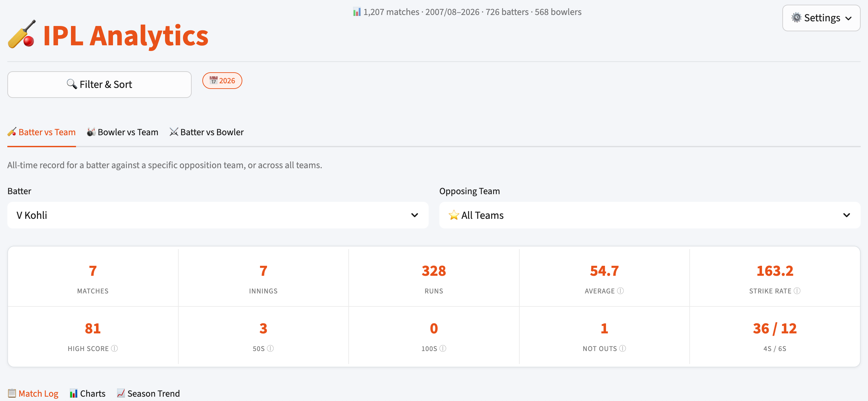
Task: Click the Average value 54.7
Action: (604, 271)
